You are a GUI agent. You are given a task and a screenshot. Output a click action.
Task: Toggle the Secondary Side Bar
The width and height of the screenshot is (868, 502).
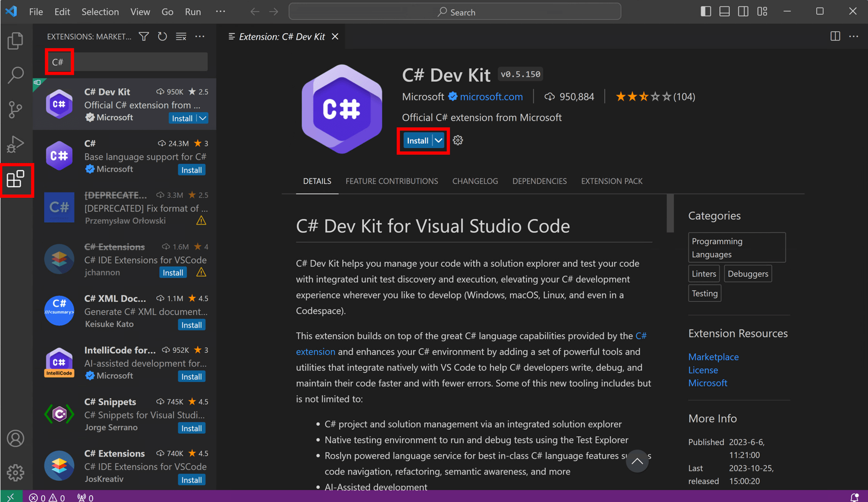743,11
